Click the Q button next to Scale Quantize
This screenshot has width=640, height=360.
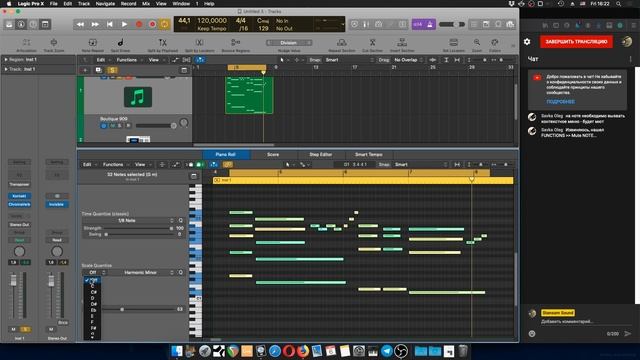click(181, 272)
